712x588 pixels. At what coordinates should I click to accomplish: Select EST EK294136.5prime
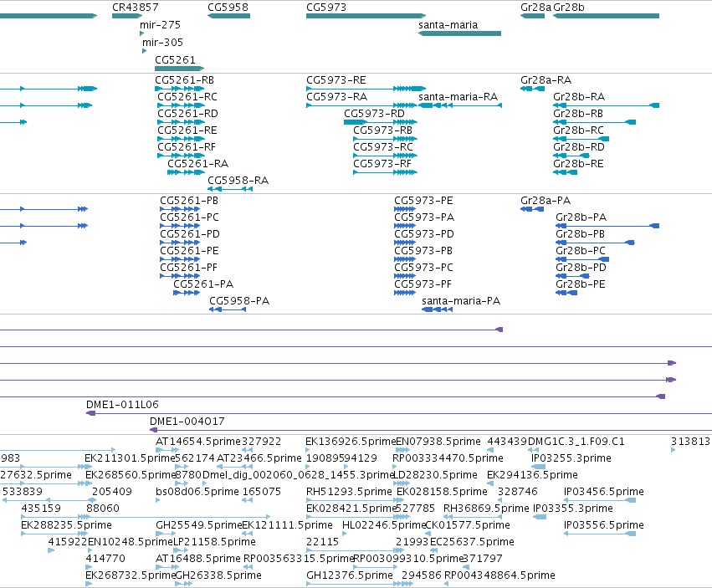pyautogui.click(x=490, y=483)
